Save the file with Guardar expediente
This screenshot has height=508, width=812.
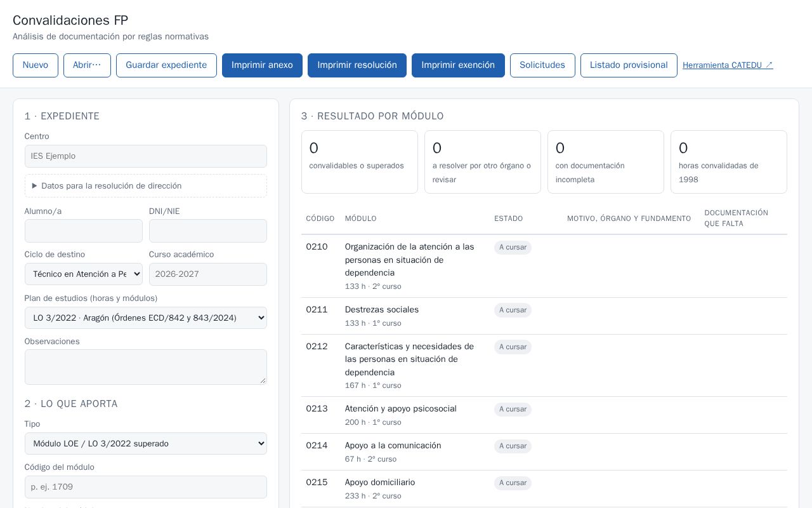click(x=166, y=65)
